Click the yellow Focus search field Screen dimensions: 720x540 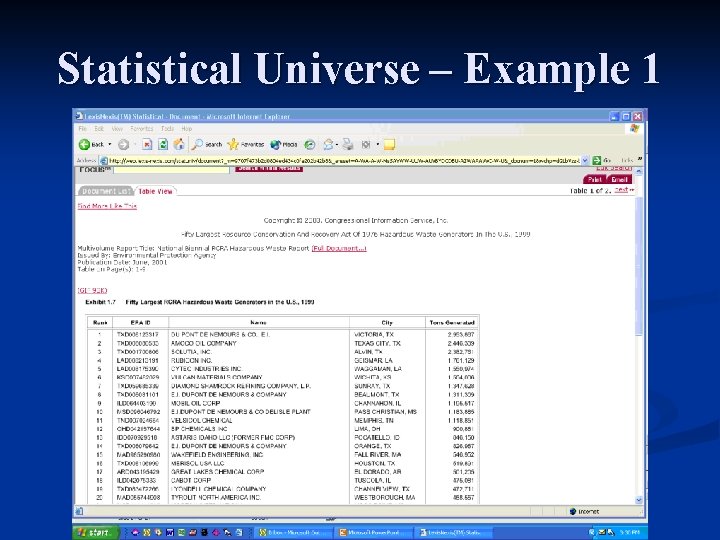[171, 169]
